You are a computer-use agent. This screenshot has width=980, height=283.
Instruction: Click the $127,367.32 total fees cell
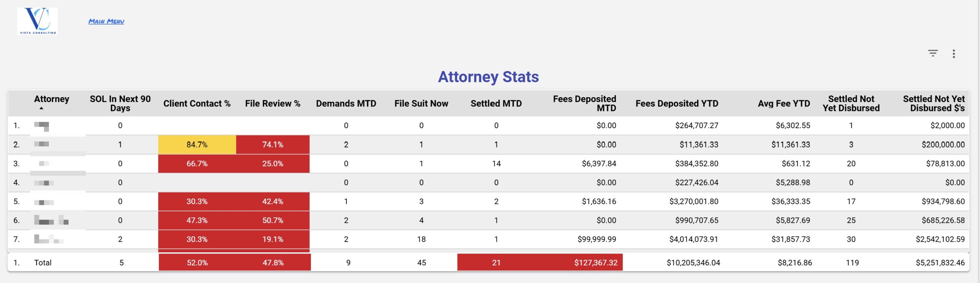point(596,262)
